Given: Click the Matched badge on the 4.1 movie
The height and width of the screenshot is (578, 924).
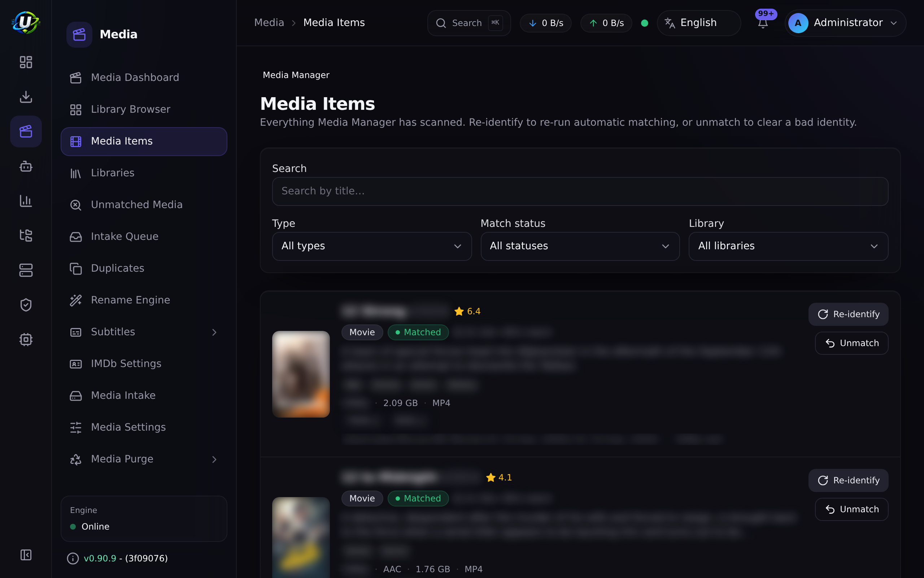Looking at the screenshot, I should tap(418, 499).
